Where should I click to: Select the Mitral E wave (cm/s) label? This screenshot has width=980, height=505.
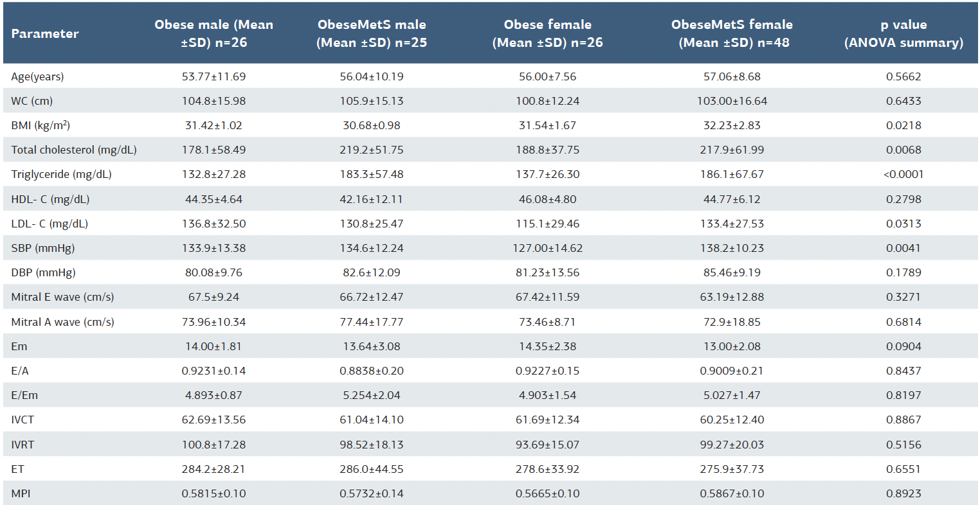(x=62, y=297)
